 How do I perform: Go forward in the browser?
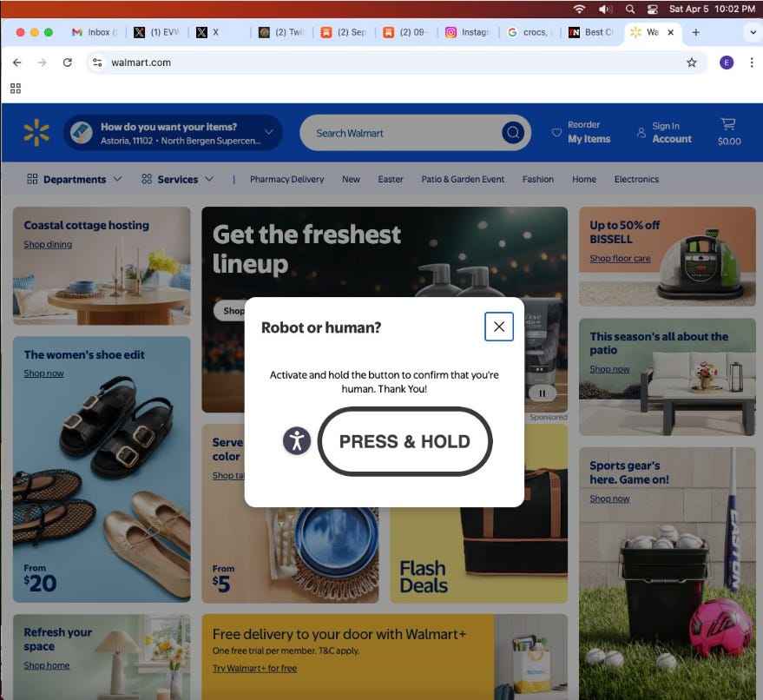click(43, 63)
